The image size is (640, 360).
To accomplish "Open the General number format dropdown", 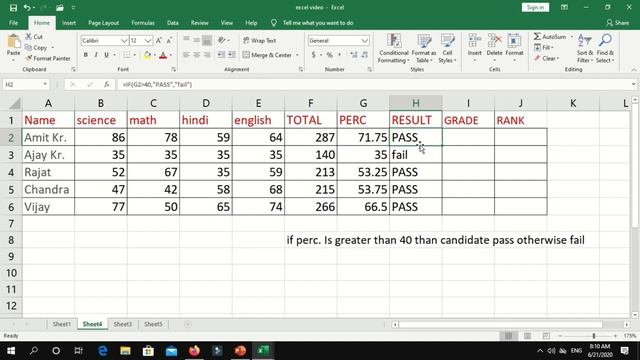I will click(364, 40).
